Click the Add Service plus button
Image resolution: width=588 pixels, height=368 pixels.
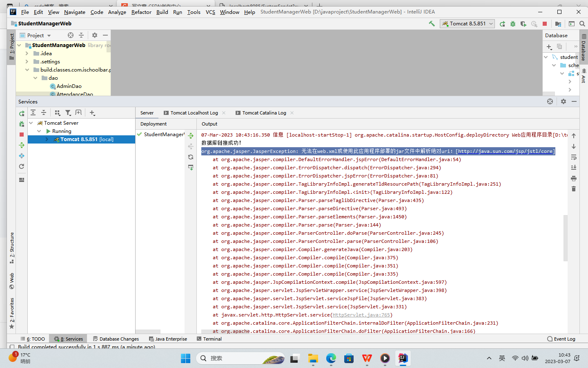point(92,113)
